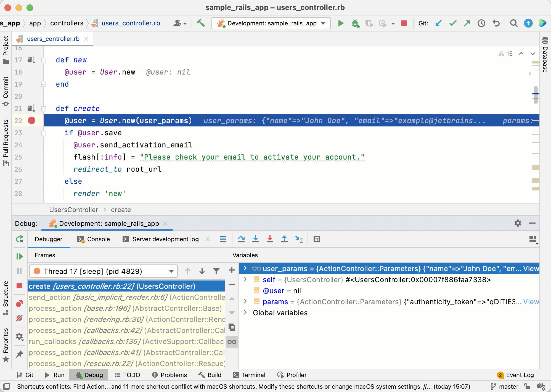The image size is (551, 392).
Task: Open the Evaluate Expression calculator
Action: (x=317, y=239)
